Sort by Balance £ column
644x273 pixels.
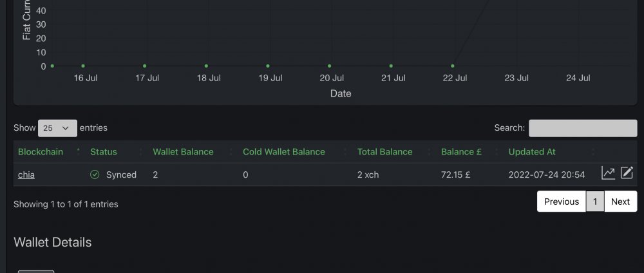pyautogui.click(x=461, y=152)
